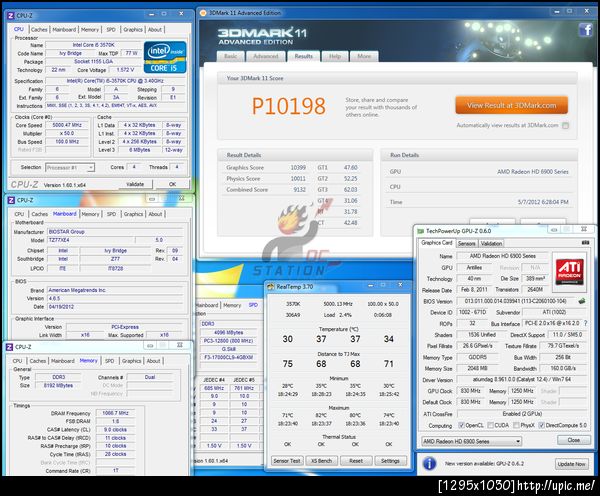This screenshot has width=600, height=496.
Task: Click the Core Speed 5000.47 MHz field
Action: [x=67, y=125]
